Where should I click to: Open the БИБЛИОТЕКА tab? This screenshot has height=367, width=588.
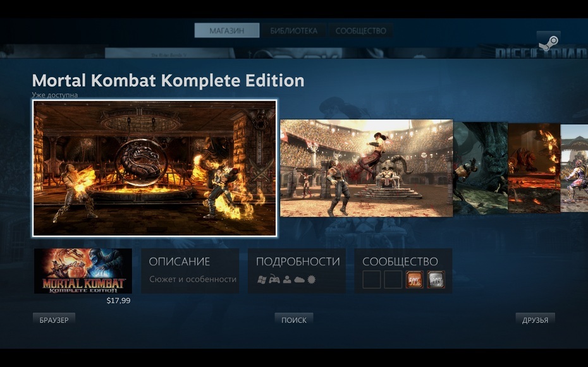click(x=293, y=30)
